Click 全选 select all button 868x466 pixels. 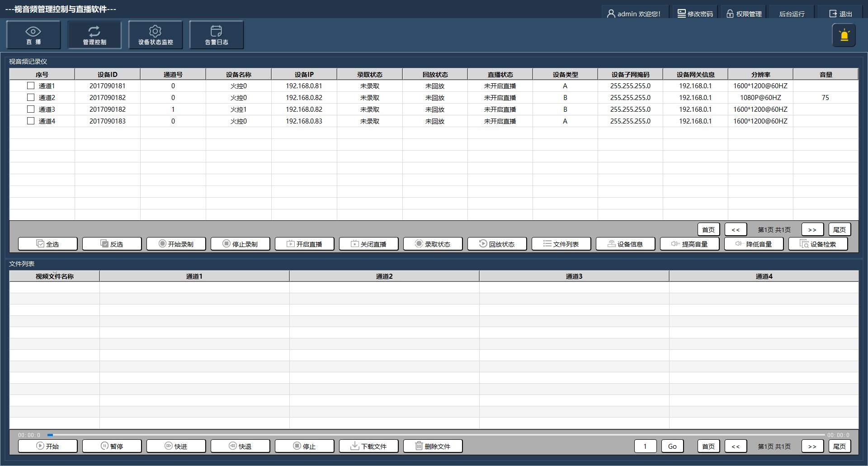coord(48,244)
